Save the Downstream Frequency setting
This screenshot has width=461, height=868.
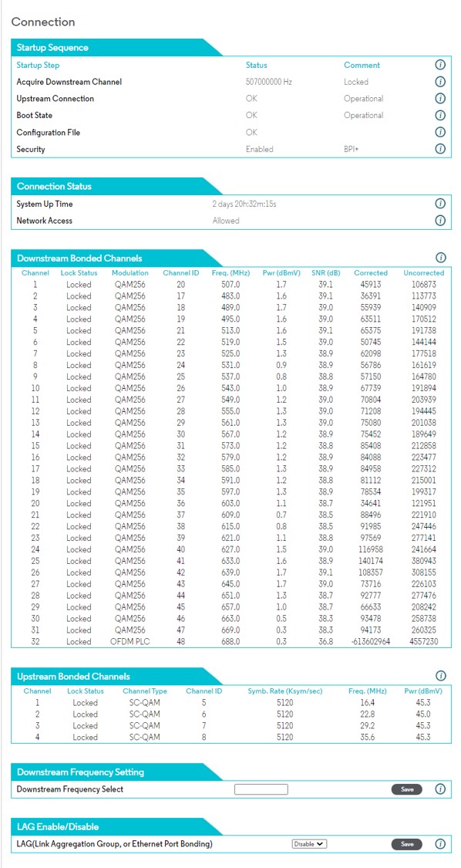coord(407,789)
